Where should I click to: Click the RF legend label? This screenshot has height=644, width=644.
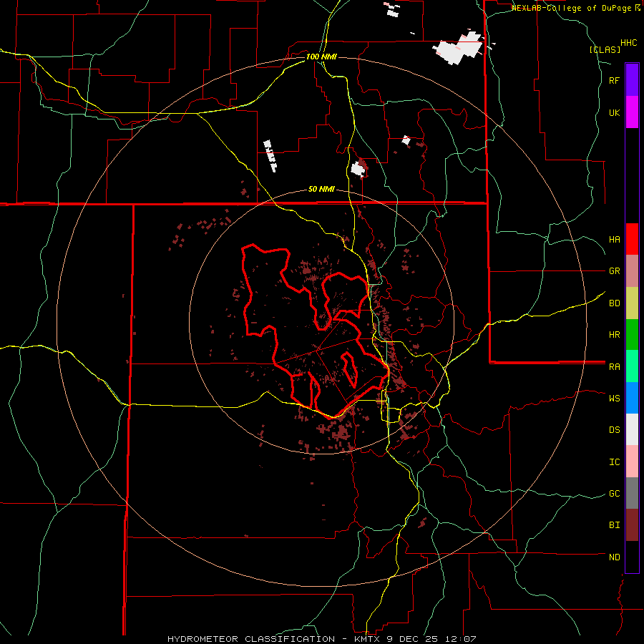click(615, 81)
